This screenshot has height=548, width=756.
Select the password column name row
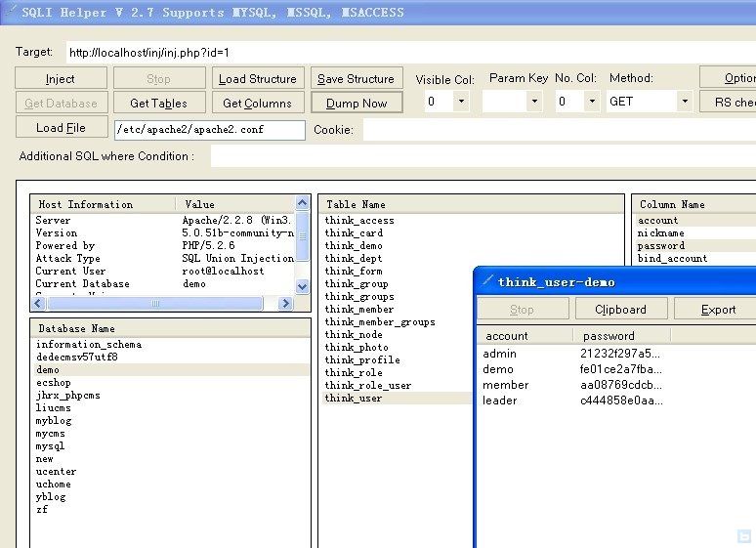click(x=695, y=245)
